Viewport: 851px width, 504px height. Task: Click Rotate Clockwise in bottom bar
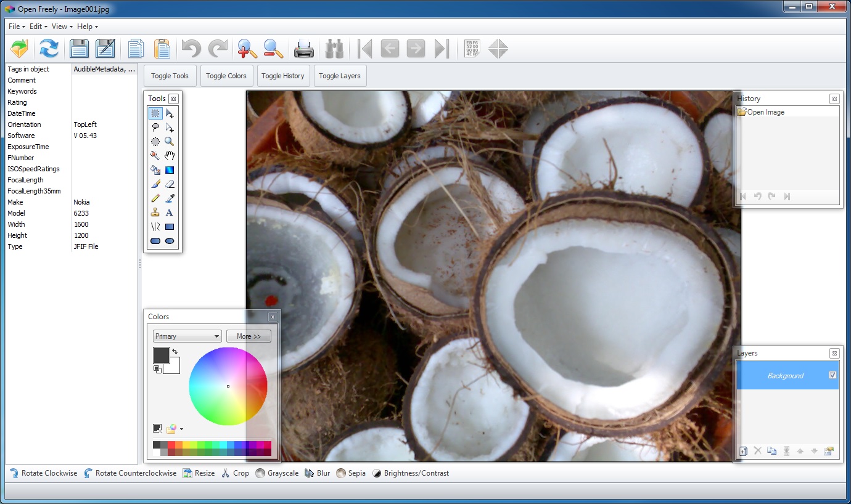pyautogui.click(x=43, y=473)
